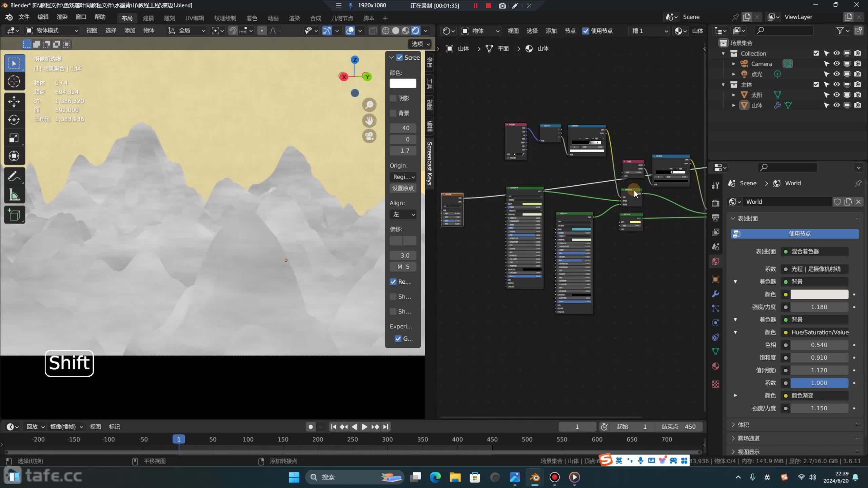868x488 pixels.
Task: Select the Add Cube tool
Action: coord(14,215)
